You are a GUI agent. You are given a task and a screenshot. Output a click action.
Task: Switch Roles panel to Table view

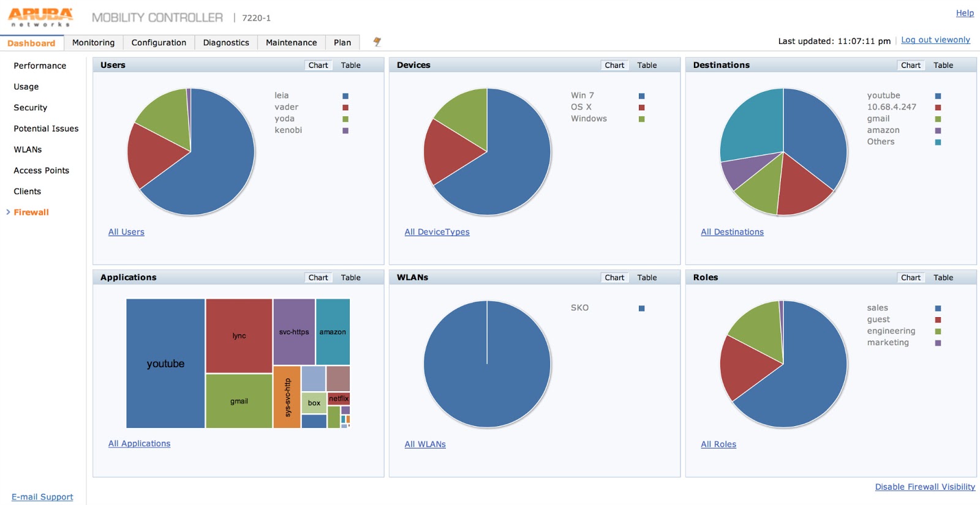click(943, 277)
